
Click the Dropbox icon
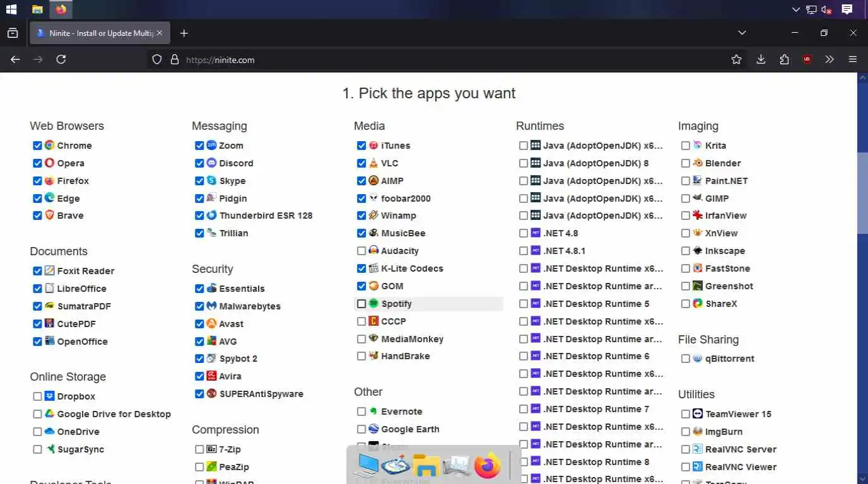click(x=49, y=396)
